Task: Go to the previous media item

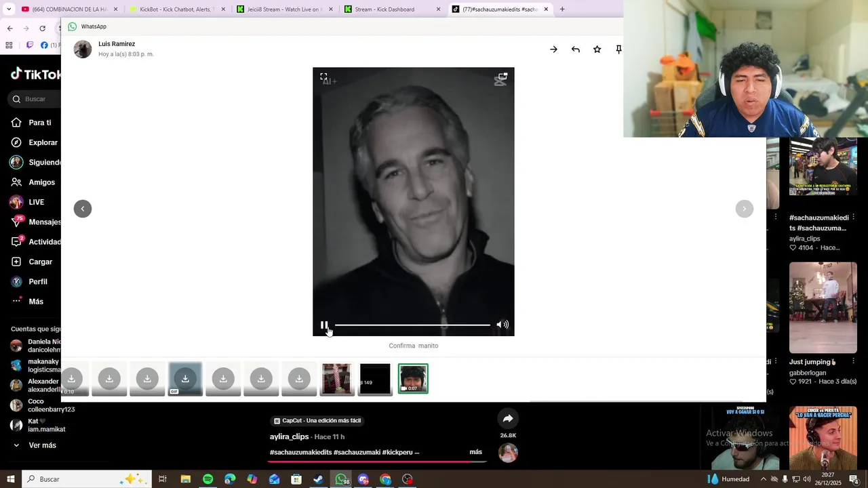Action: click(83, 209)
